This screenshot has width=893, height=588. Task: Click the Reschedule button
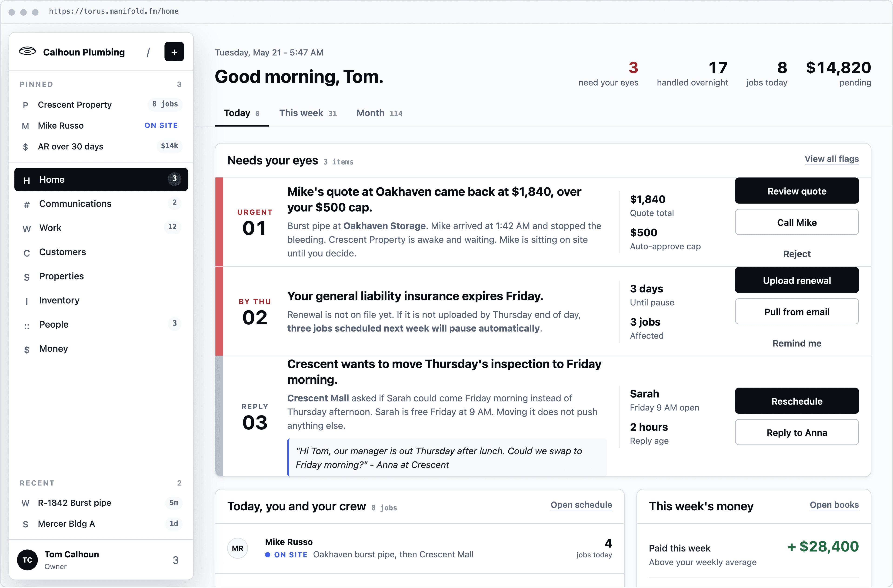pyautogui.click(x=796, y=401)
